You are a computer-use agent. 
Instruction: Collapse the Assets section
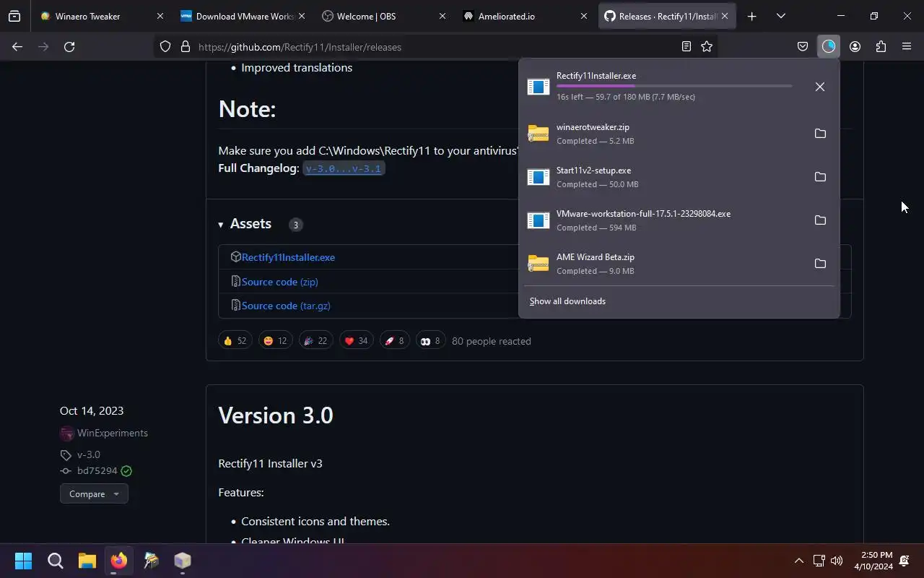[x=245, y=224]
